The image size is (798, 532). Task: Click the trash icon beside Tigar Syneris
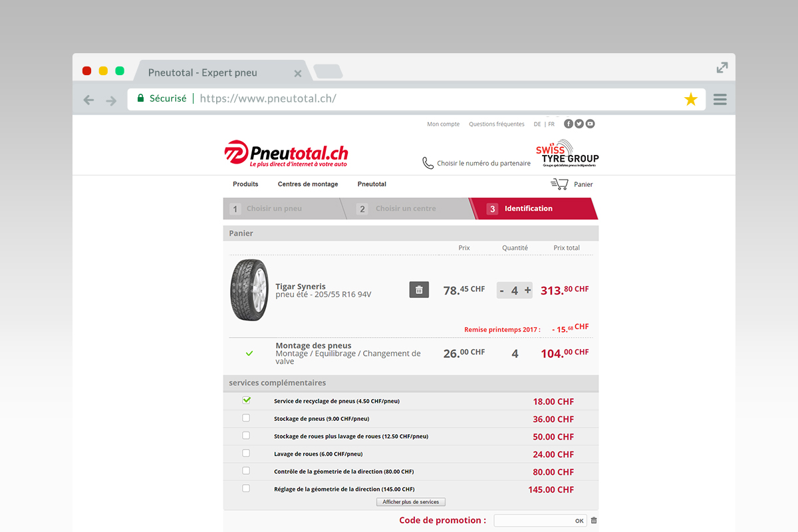click(x=419, y=289)
